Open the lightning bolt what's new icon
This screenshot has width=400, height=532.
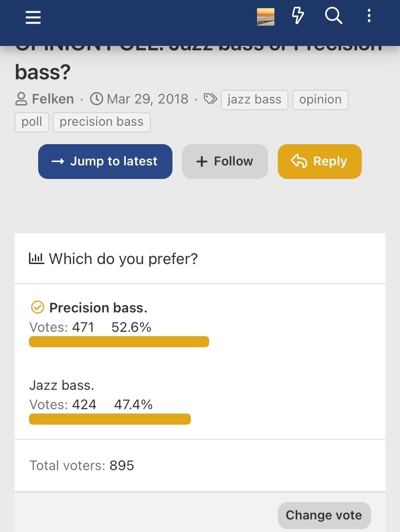298,16
